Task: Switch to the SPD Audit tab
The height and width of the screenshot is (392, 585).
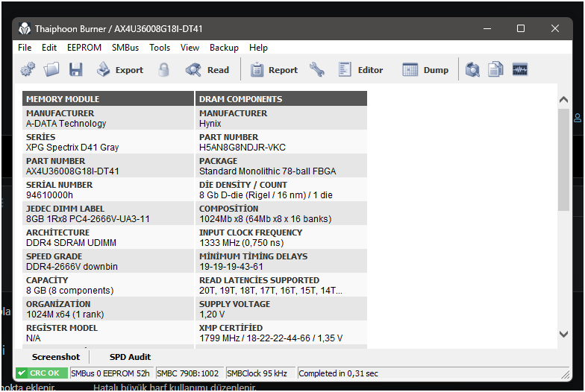Action: (x=130, y=357)
